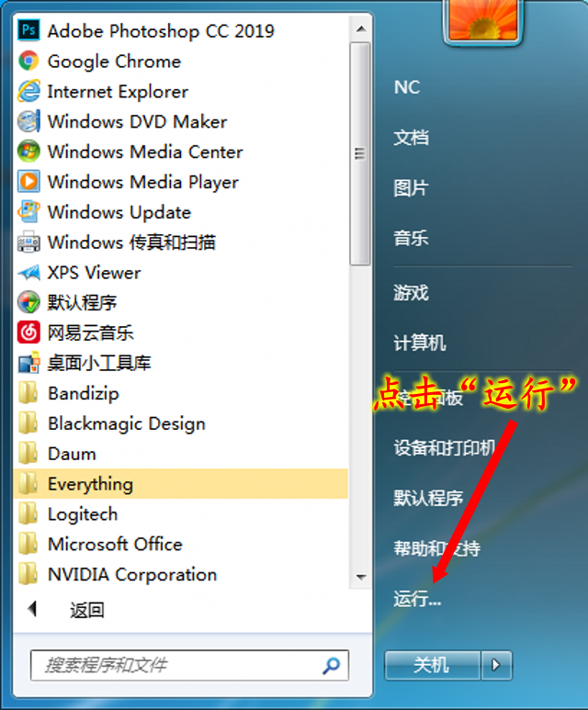
Task: Click the Windows Update text label
Action: pos(119,212)
